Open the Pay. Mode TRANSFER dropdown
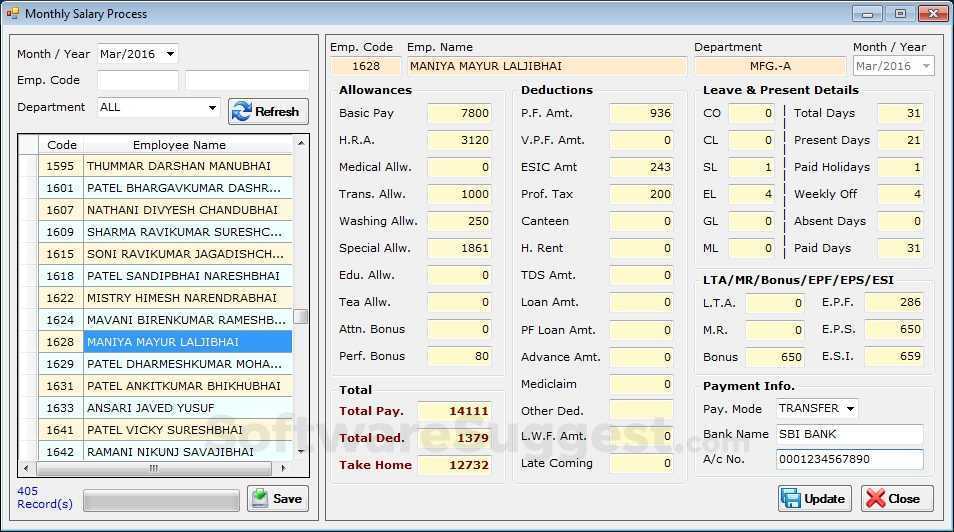The height and width of the screenshot is (532, 954). [x=850, y=408]
